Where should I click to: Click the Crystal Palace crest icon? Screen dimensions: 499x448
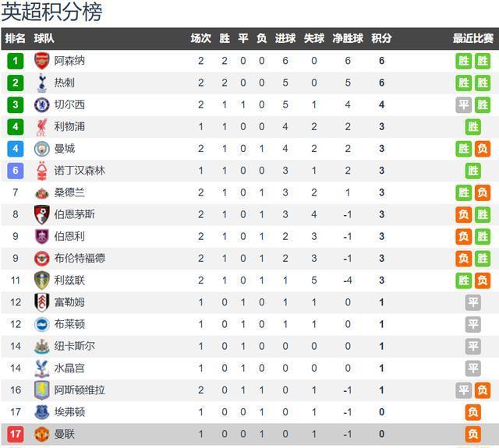click(42, 369)
